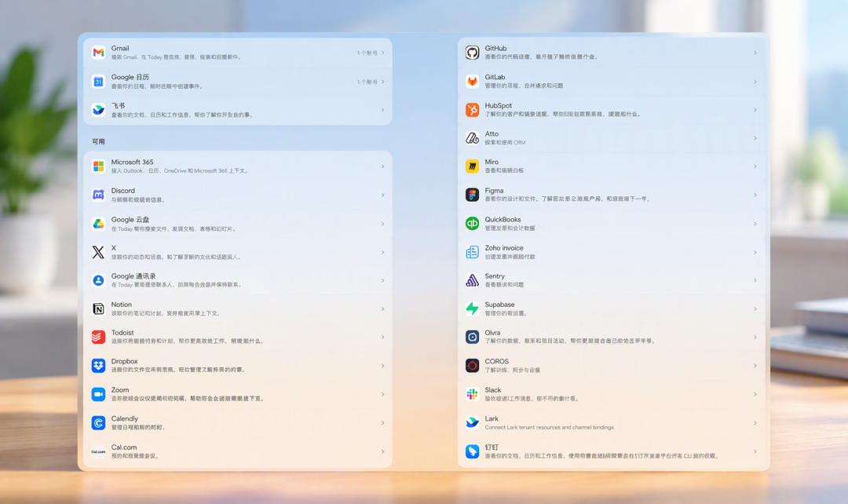Click the 飞书 bird logo icon
Viewport: 848px width, 504px height.
click(98, 110)
